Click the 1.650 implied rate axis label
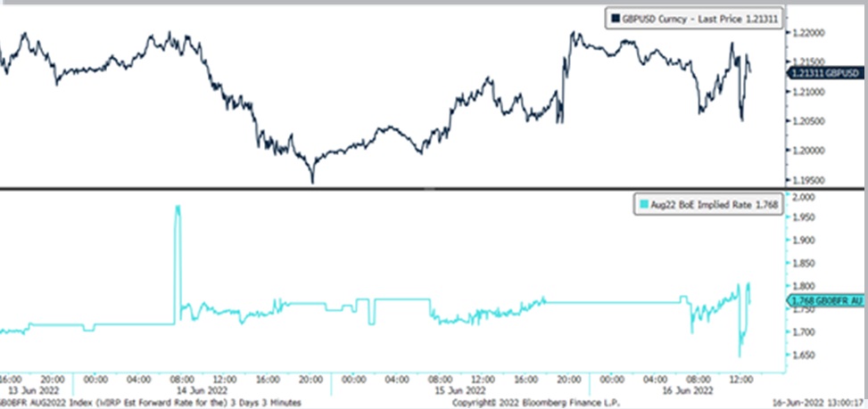This screenshot has width=868, height=409. coord(805,356)
